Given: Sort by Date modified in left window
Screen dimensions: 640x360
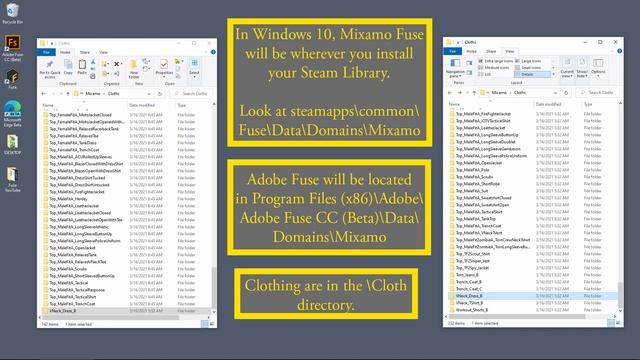Looking at the screenshot, I should (x=142, y=105).
